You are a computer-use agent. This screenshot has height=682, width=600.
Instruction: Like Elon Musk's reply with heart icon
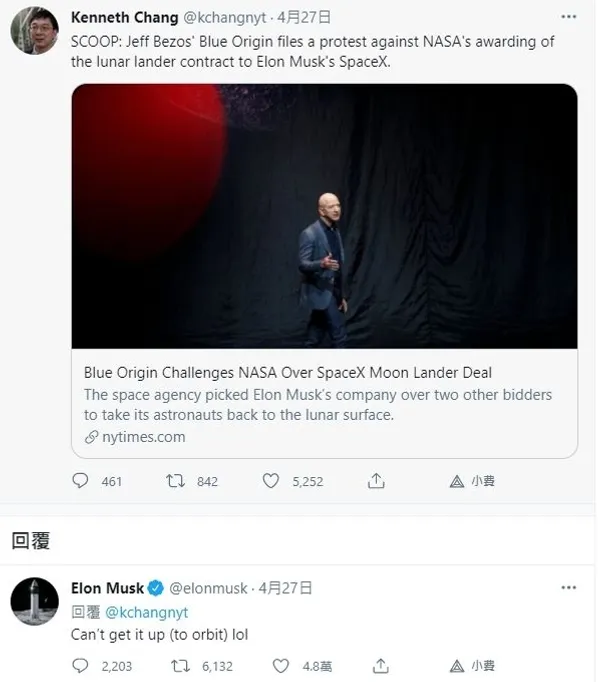pyautogui.click(x=281, y=665)
